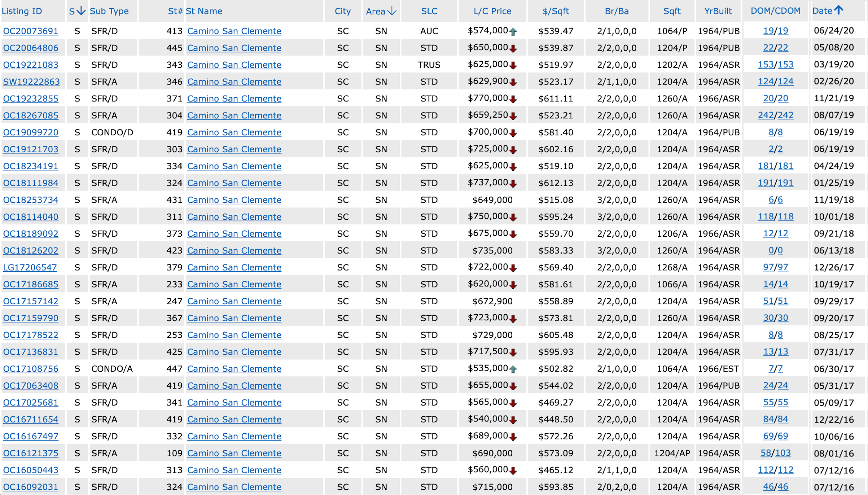Image resolution: width=868 pixels, height=495 pixels.
Task: Click price drop arrow for $700,000
Action: [513, 133]
